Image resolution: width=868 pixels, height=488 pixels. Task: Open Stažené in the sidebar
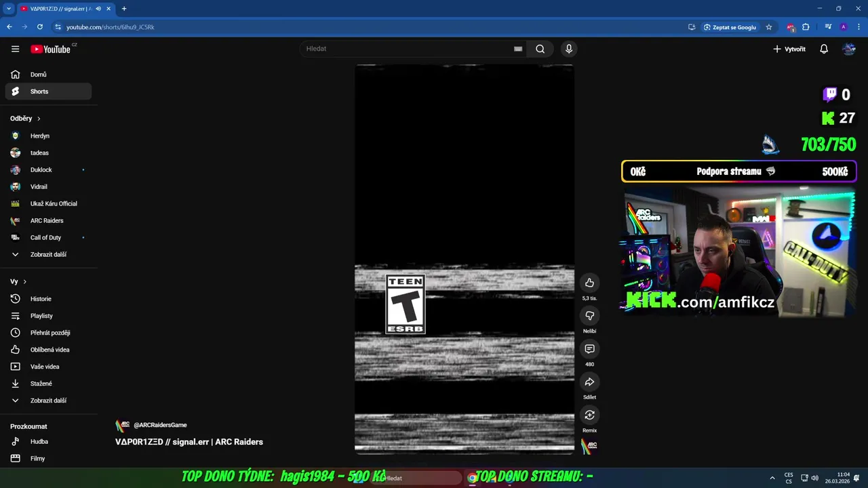(48, 384)
